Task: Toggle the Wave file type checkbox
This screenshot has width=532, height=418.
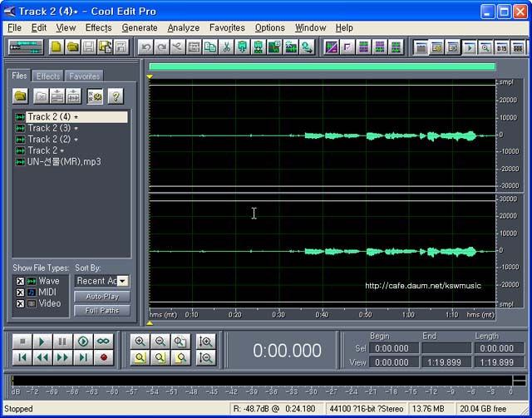Action: point(20,281)
